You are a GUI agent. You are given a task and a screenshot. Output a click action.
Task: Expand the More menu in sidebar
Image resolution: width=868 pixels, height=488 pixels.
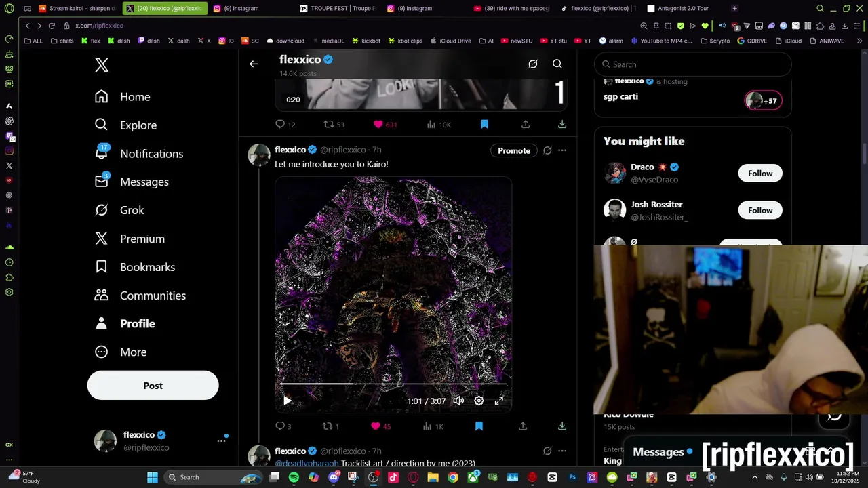tap(121, 352)
